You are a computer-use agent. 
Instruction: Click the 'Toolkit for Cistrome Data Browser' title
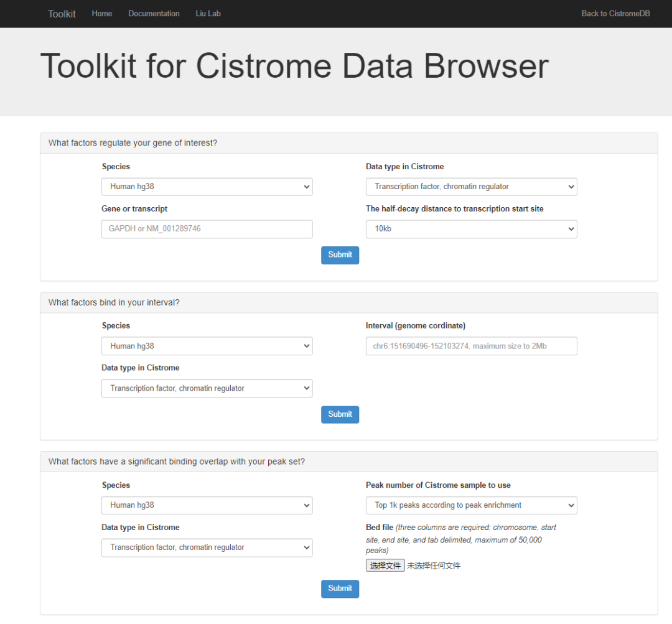(x=294, y=66)
